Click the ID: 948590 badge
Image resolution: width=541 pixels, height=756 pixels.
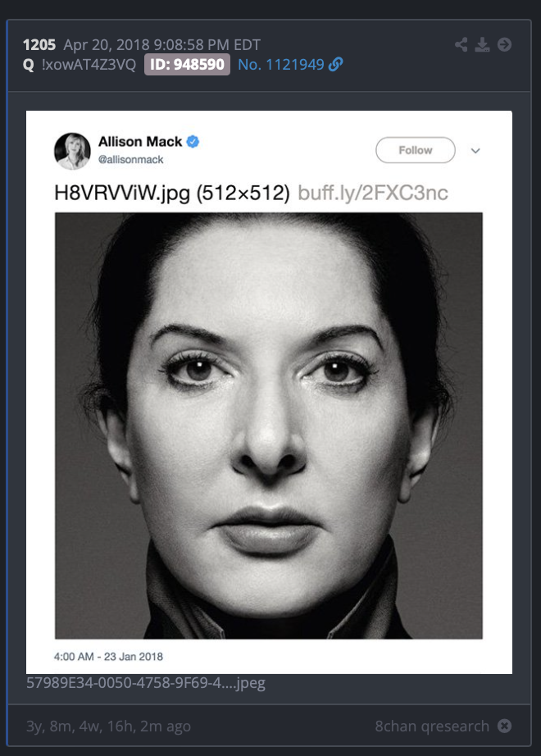pos(187,64)
